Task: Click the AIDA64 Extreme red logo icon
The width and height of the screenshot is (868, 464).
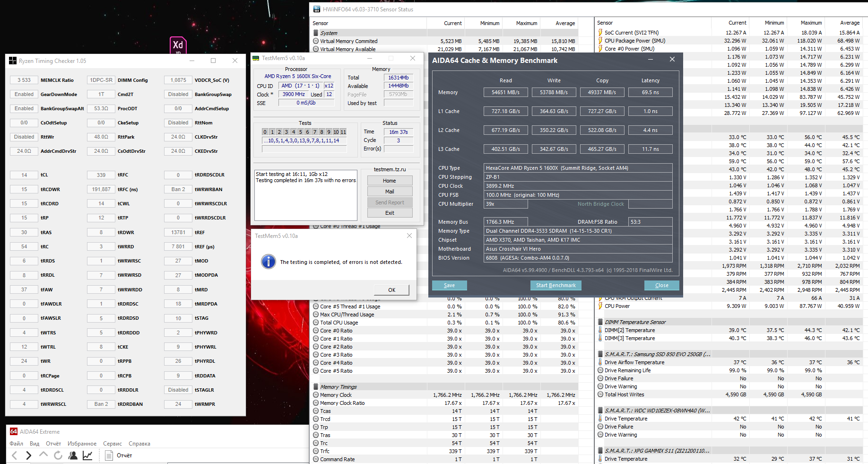Action: (14, 431)
